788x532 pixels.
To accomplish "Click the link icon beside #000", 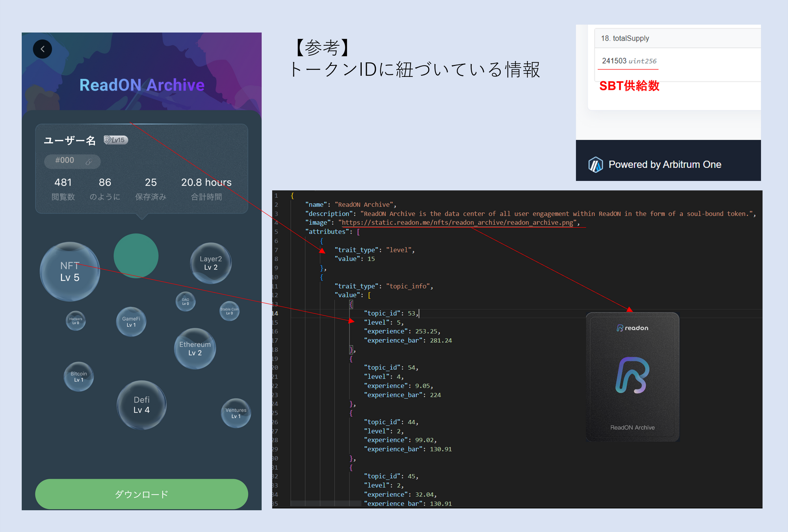I will coord(89,162).
